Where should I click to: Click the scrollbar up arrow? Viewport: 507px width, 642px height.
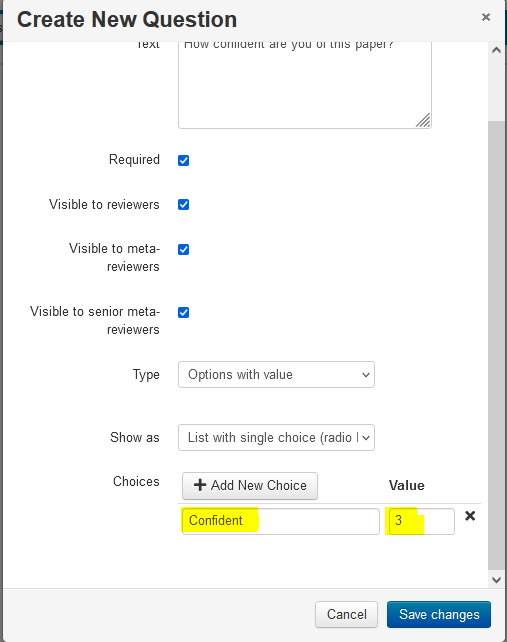[x=496, y=50]
